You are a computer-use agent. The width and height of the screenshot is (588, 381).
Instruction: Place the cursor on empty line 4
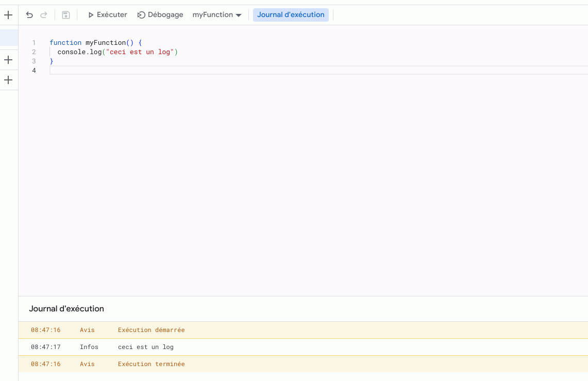[206, 71]
